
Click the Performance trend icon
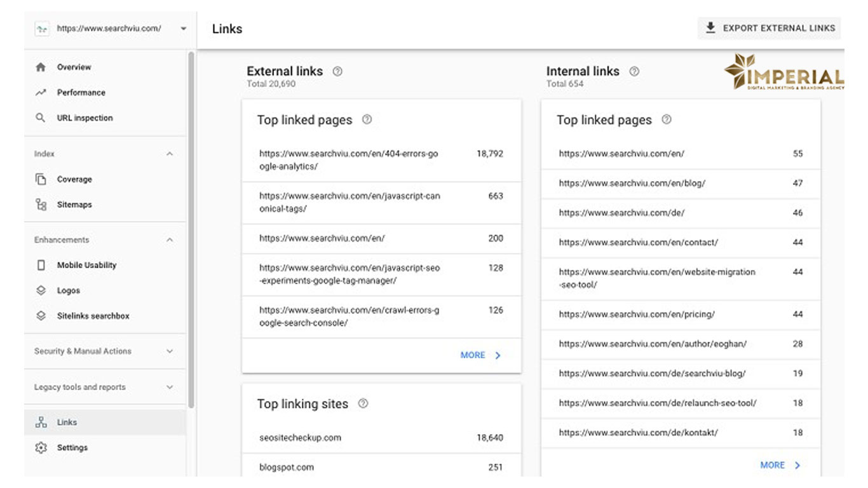coord(41,93)
